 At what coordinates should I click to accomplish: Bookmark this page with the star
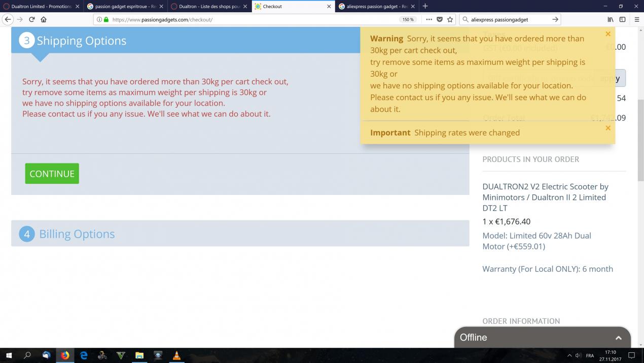450,19
